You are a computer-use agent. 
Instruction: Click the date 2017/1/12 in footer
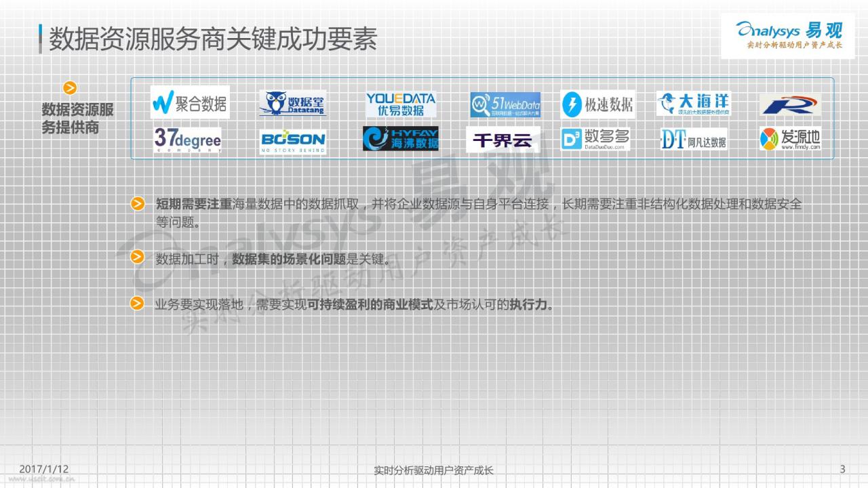tap(44, 469)
